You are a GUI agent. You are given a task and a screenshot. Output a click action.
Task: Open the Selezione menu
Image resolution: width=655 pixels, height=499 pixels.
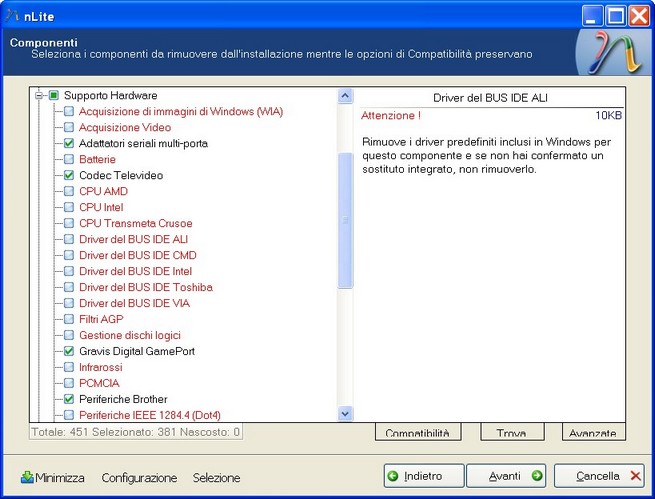coord(217,478)
